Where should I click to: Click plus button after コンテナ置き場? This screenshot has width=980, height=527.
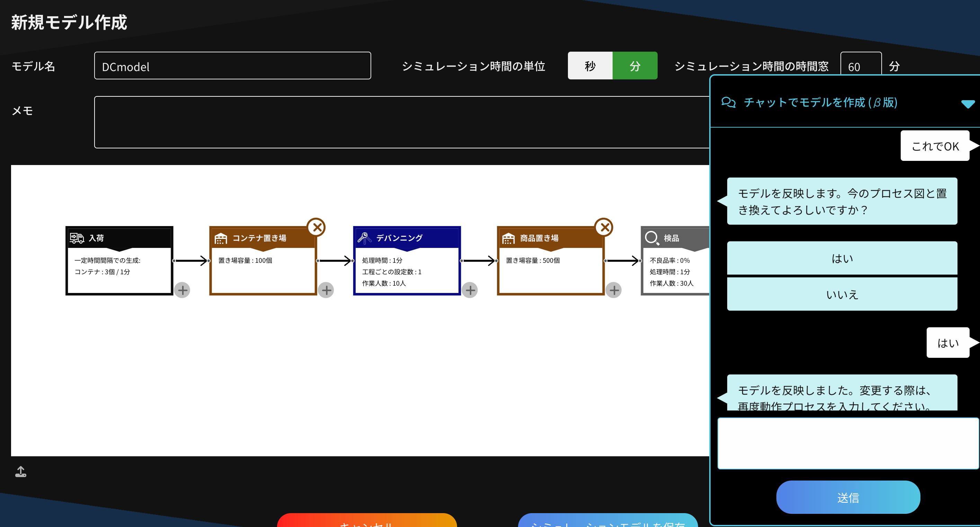pos(327,290)
